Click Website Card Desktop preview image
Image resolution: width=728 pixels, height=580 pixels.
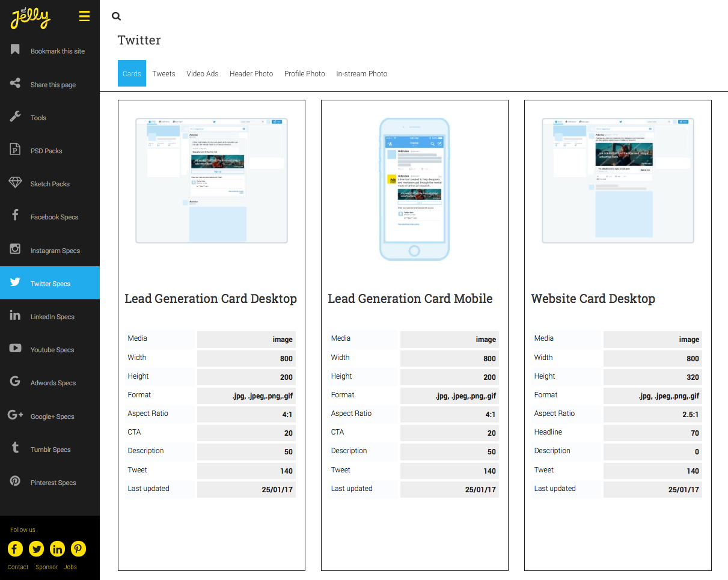click(x=618, y=180)
